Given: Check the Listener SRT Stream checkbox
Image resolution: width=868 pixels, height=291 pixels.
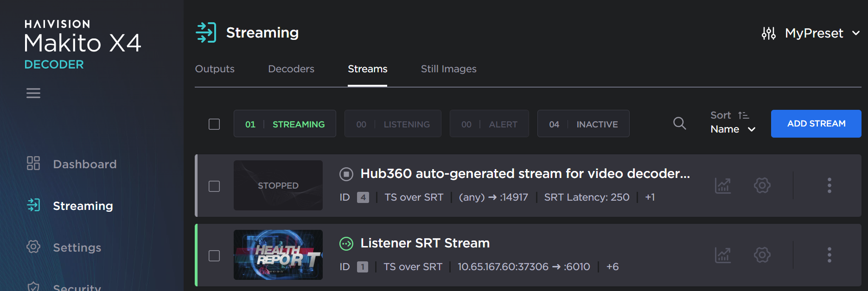Looking at the screenshot, I should click(214, 256).
